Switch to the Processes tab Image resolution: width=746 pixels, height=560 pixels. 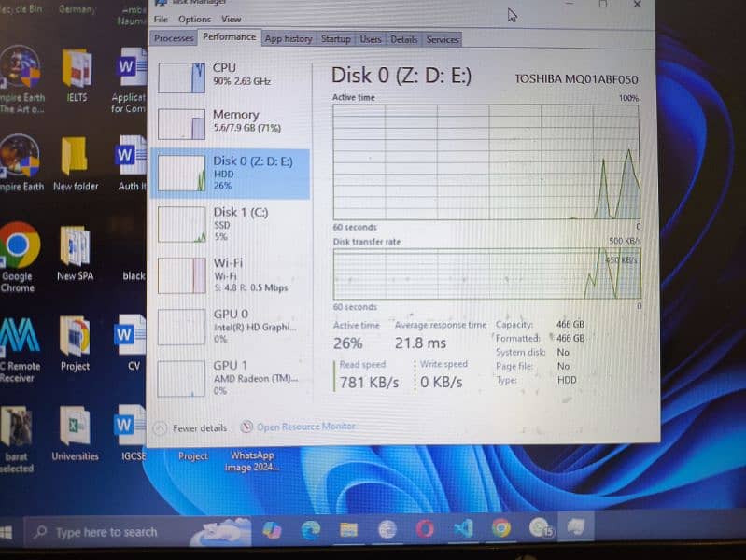174,39
